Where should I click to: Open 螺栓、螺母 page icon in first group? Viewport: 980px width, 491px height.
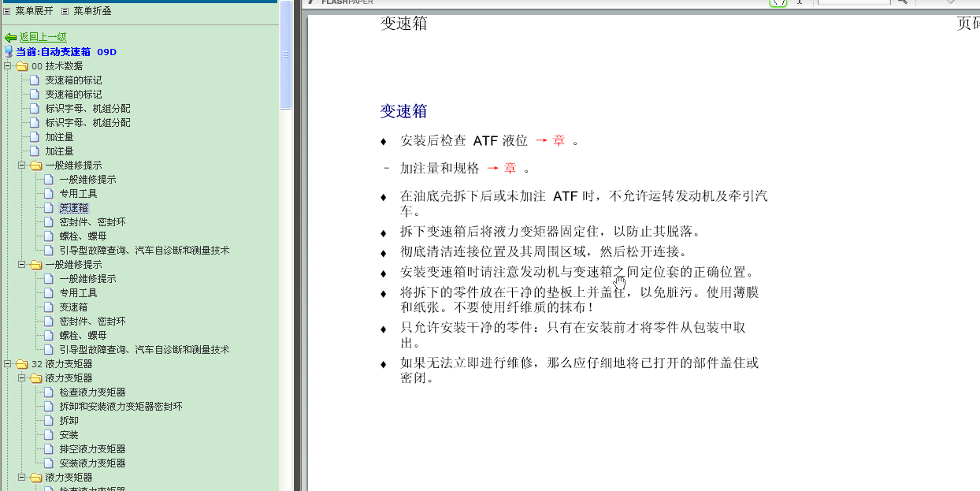click(x=49, y=236)
